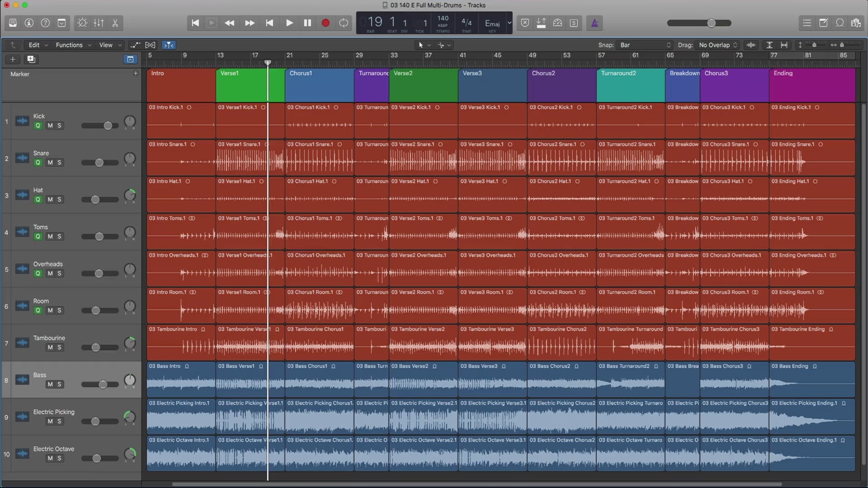Open the Command-click Tool menu

click(x=444, y=45)
